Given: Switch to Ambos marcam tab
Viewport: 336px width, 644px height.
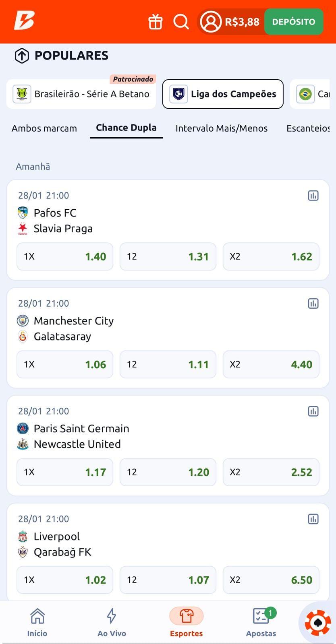Looking at the screenshot, I should [x=44, y=128].
